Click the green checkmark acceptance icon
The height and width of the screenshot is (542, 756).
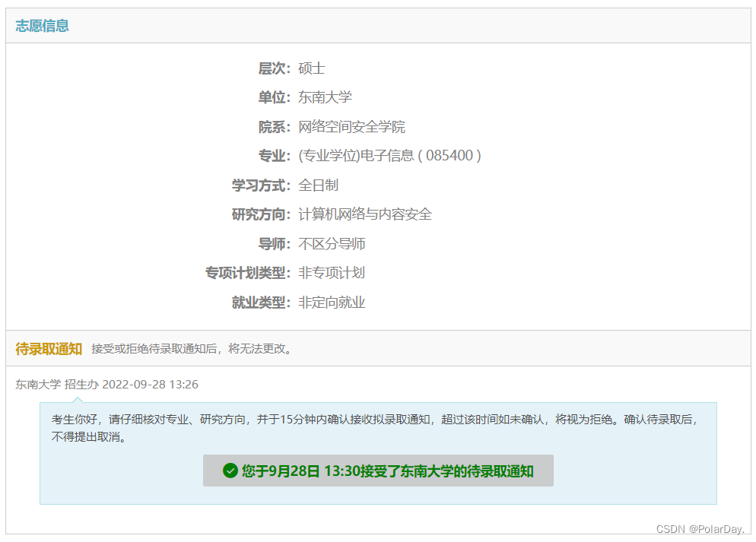click(x=230, y=471)
